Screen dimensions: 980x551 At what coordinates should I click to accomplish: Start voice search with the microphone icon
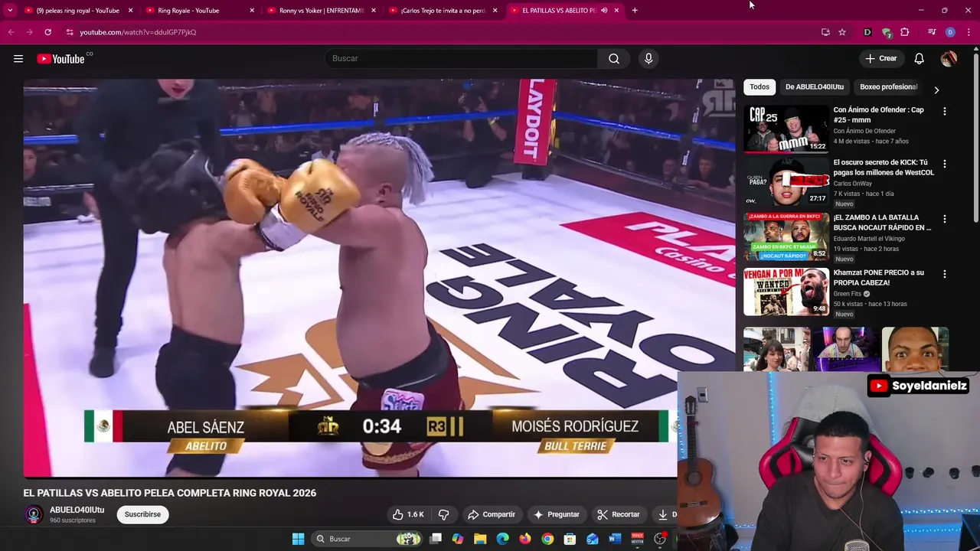(648, 59)
